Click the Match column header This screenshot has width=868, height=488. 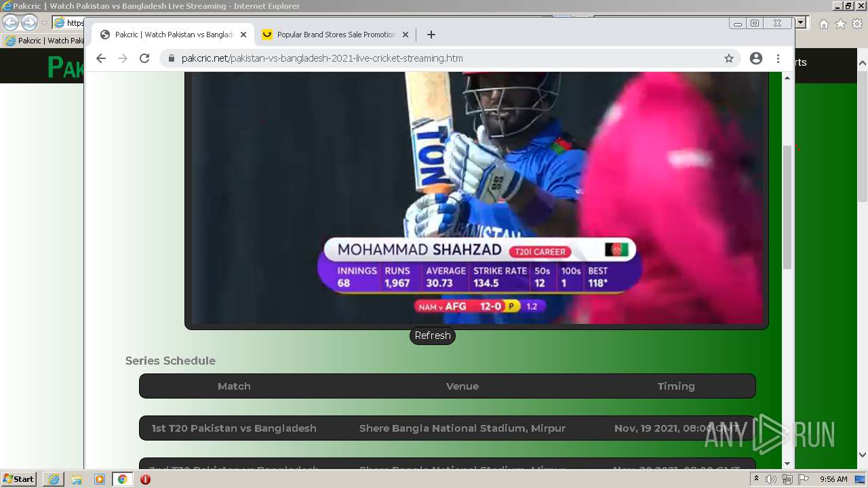pos(234,386)
